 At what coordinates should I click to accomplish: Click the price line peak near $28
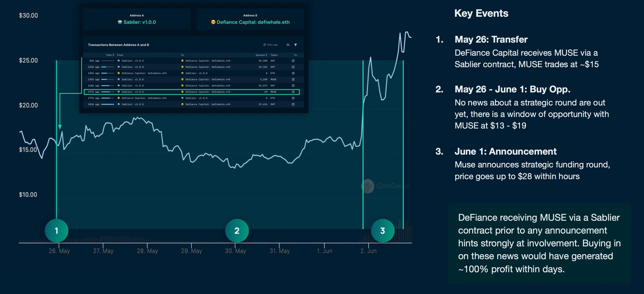407,32
